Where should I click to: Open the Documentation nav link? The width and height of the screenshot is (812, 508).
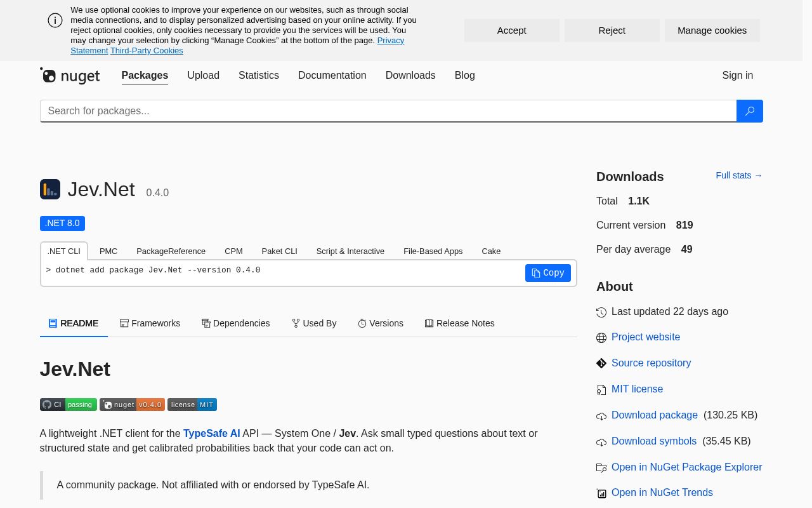(x=332, y=76)
